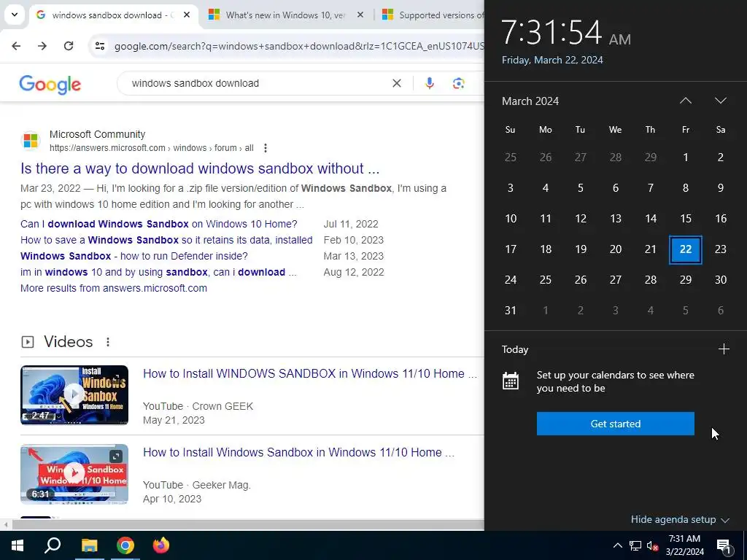The height and width of the screenshot is (560, 747).
Task: Select March 13 in calendar
Action: (616, 219)
